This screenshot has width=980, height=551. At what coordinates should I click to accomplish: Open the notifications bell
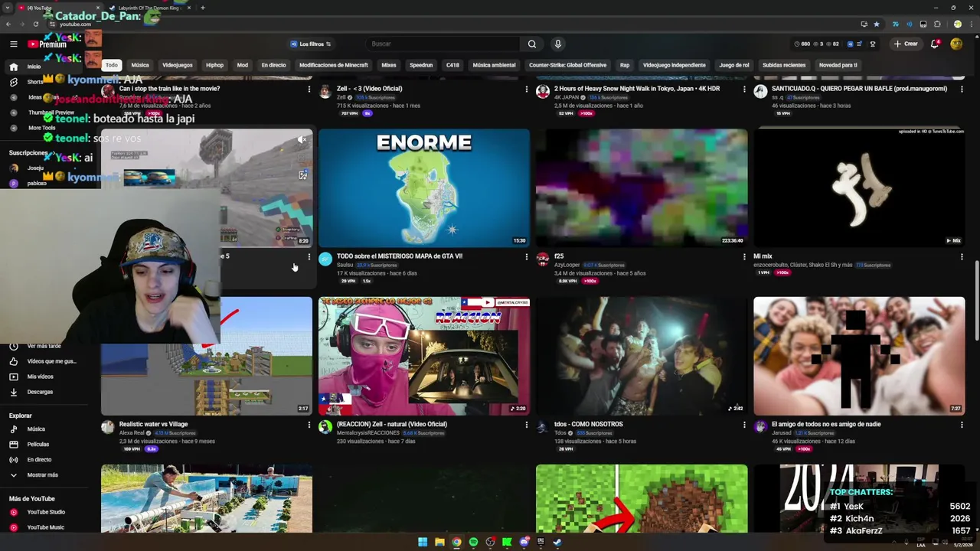pyautogui.click(x=935, y=44)
